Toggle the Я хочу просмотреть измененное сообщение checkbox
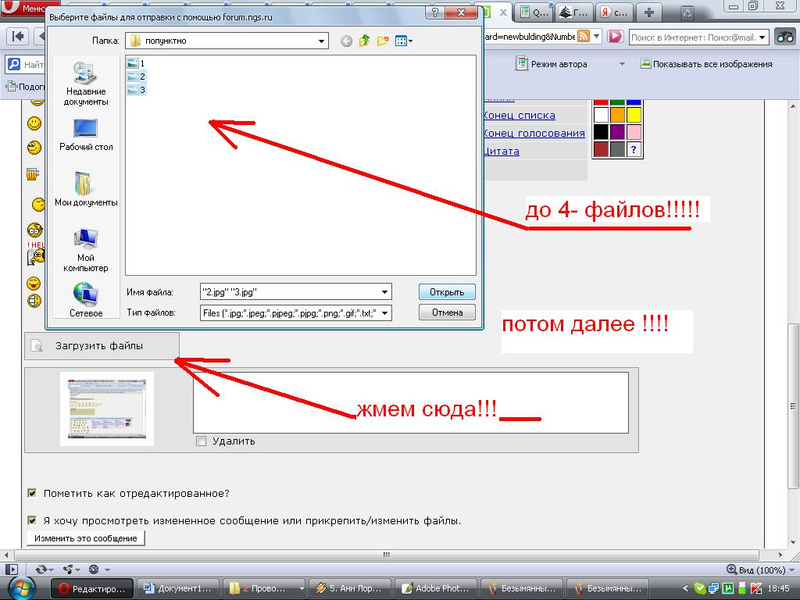Viewport: 800px width, 600px height. click(33, 520)
